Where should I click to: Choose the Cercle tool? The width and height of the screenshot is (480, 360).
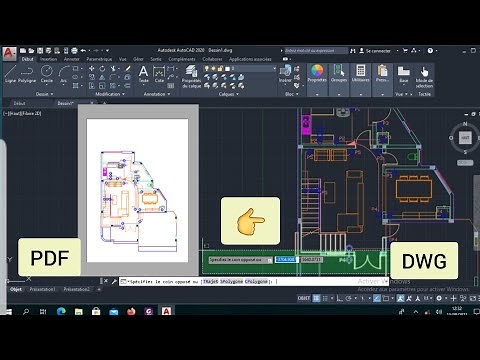coord(47,74)
